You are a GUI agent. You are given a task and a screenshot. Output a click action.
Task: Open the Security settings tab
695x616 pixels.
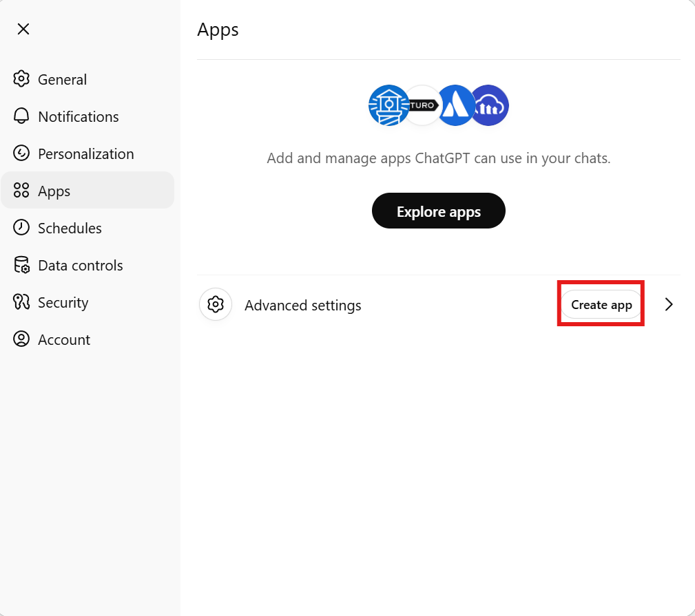pyautogui.click(x=87, y=302)
